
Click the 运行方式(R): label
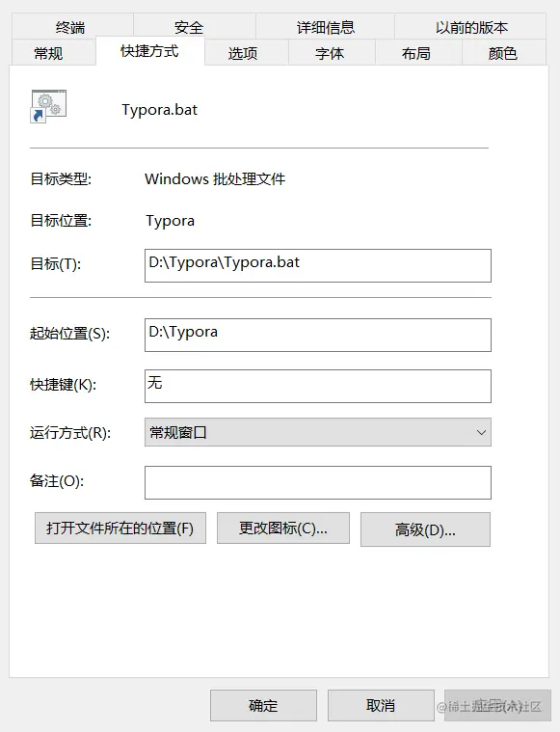tap(70, 433)
